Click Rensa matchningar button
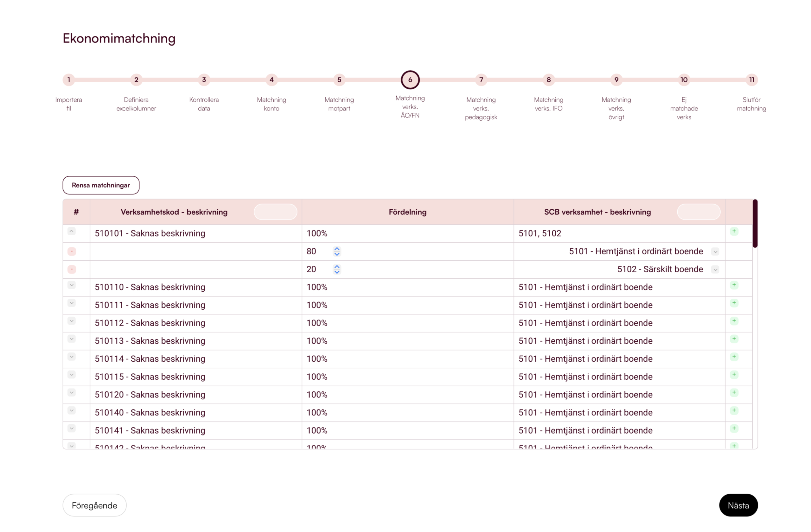Screen dimensions: 811x532 [x=101, y=185]
